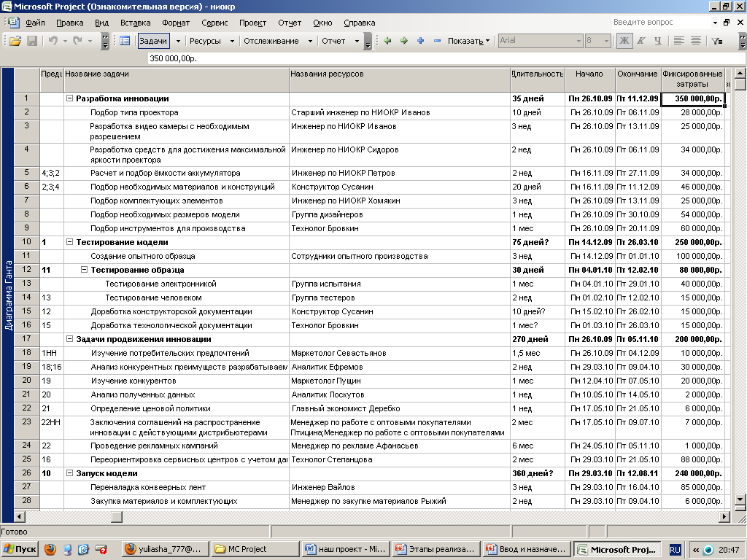Screen dimensions: 747x560
Task: Open the dropdown arrow next to Задачи
Action: (178, 41)
